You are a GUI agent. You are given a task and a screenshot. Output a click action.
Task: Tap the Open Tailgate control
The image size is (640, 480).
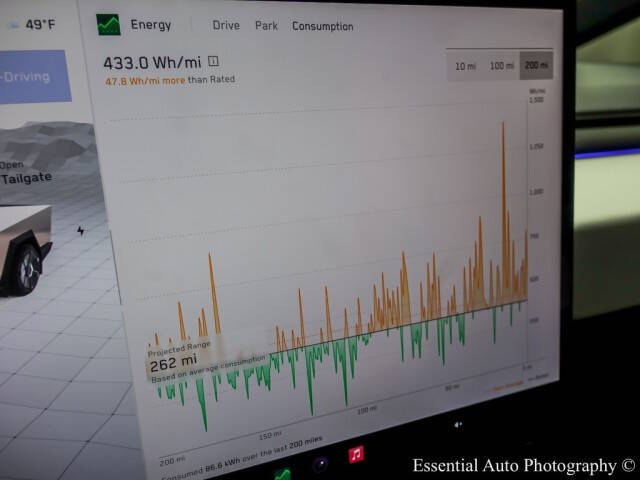click(x=25, y=173)
